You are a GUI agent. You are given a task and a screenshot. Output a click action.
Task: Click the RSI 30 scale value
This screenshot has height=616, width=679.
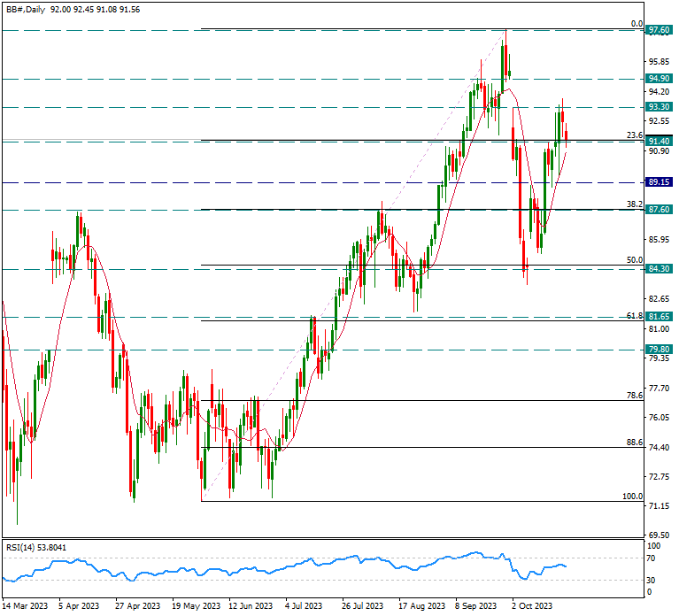(x=651, y=580)
